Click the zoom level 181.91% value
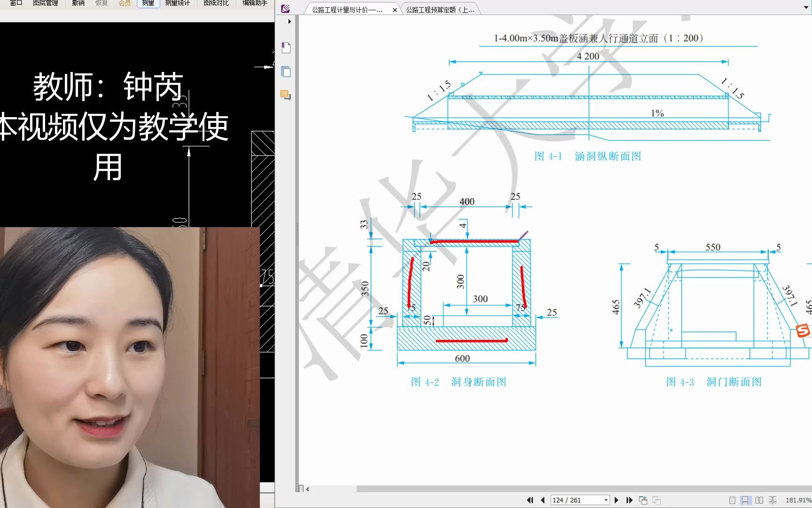This screenshot has height=508, width=812. (x=798, y=500)
